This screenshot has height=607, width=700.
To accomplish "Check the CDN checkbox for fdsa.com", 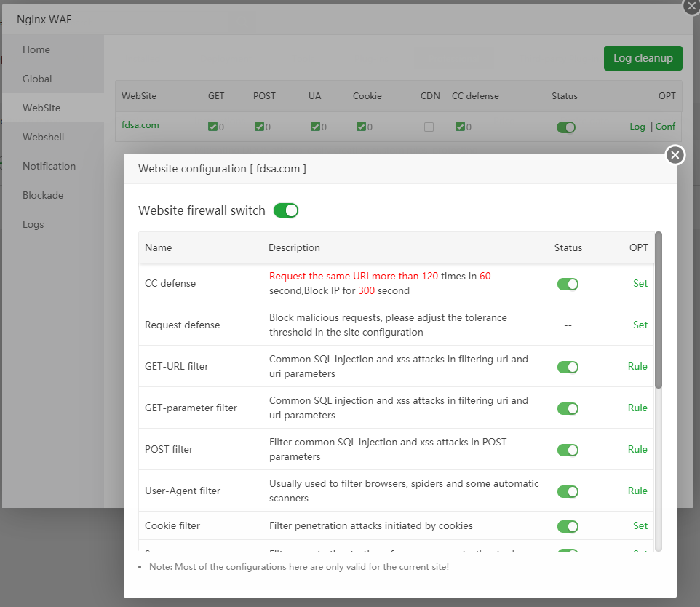I will [429, 127].
